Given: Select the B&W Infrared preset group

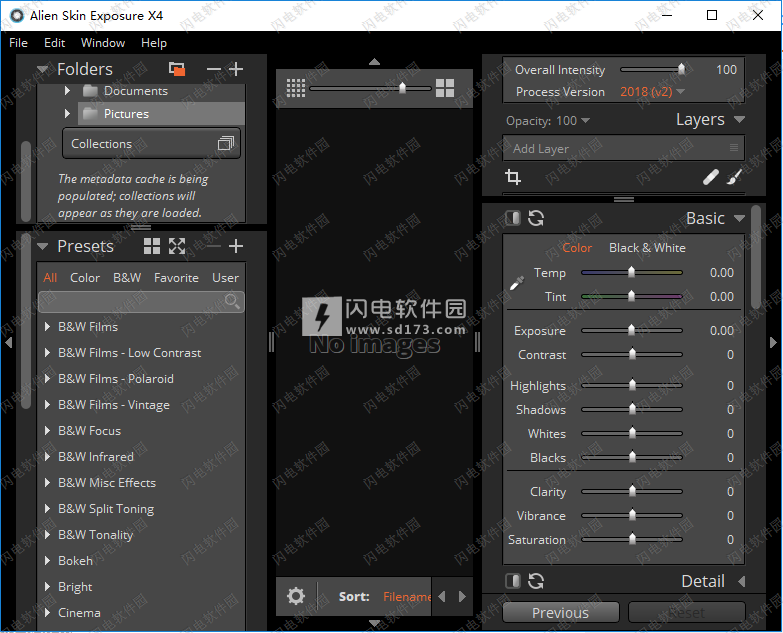Looking at the screenshot, I should [96, 457].
